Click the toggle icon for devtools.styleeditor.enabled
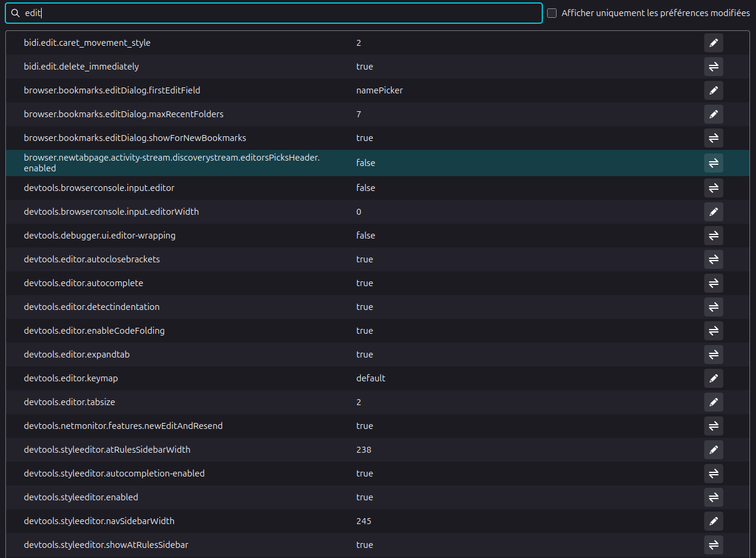Image resolution: width=756 pixels, height=558 pixels. click(x=713, y=497)
